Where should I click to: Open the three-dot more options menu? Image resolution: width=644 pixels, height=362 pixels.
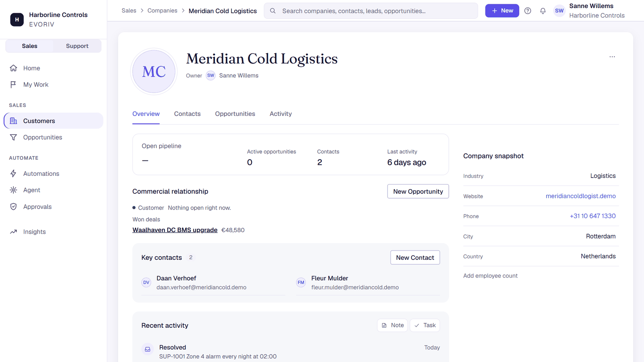612,57
